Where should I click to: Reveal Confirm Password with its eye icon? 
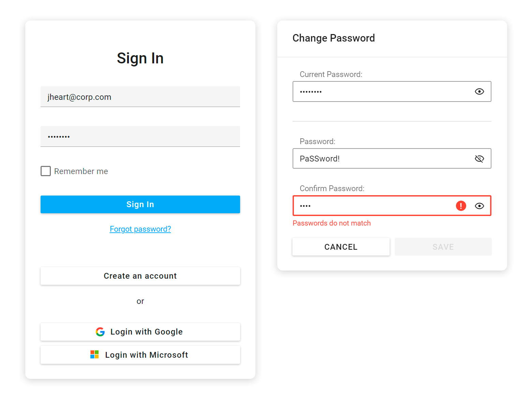click(479, 206)
